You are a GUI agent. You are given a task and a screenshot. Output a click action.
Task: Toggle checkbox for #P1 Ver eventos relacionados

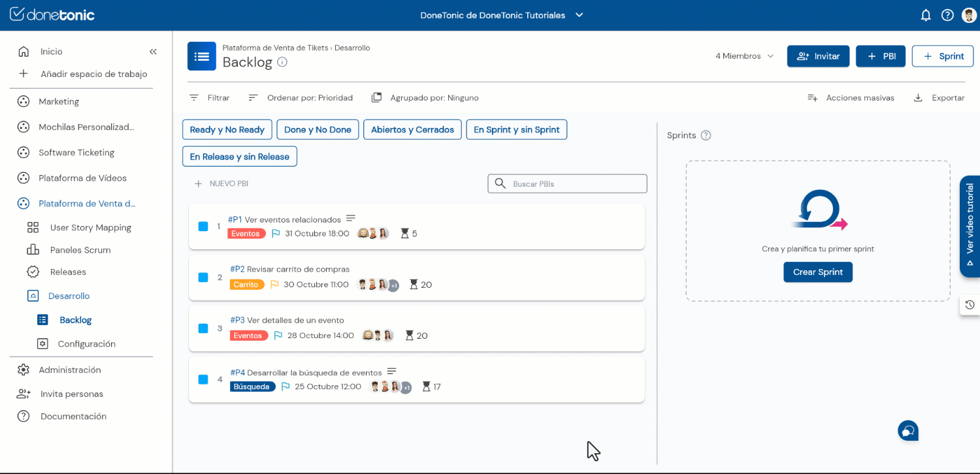click(203, 226)
